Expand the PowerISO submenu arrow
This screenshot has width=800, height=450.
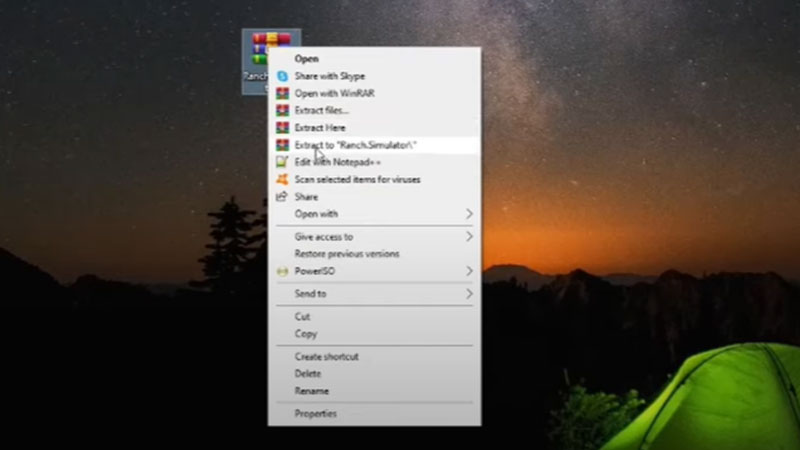(469, 271)
